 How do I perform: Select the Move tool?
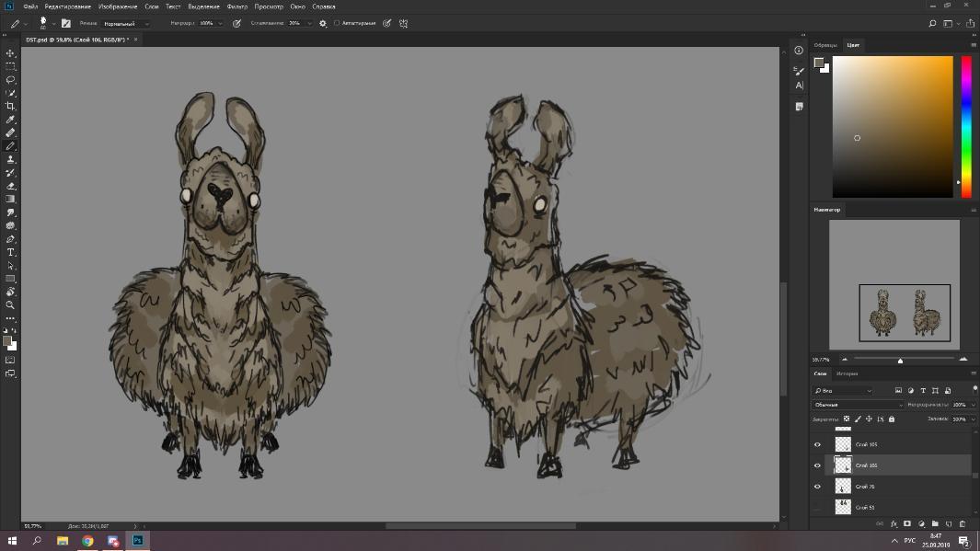(11, 53)
